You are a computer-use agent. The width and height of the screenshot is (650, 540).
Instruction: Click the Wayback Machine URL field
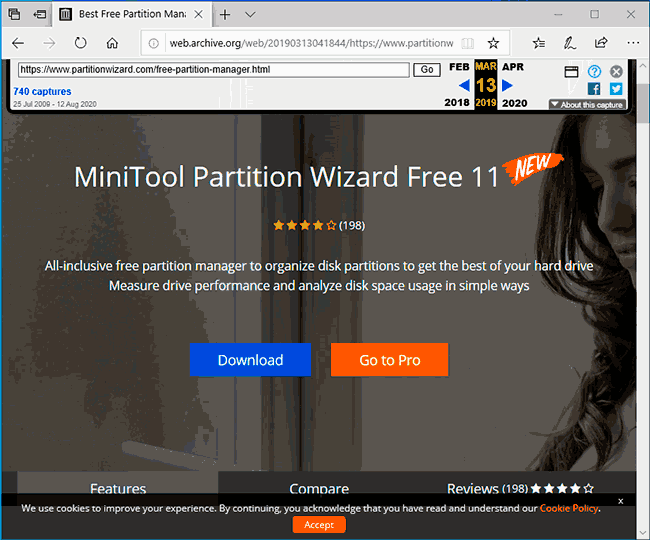pos(213,70)
